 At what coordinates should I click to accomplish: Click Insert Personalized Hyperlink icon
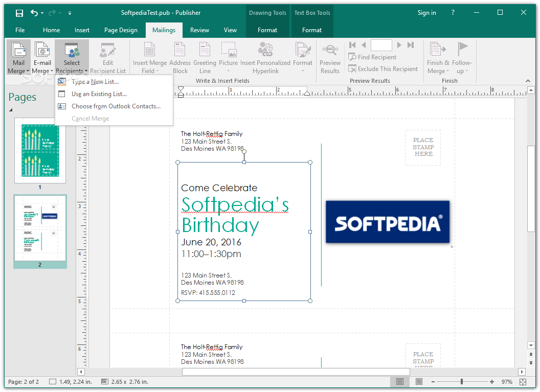[x=265, y=50]
